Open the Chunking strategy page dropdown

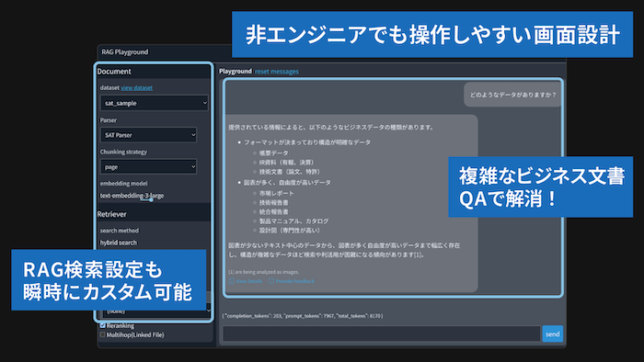(x=148, y=167)
